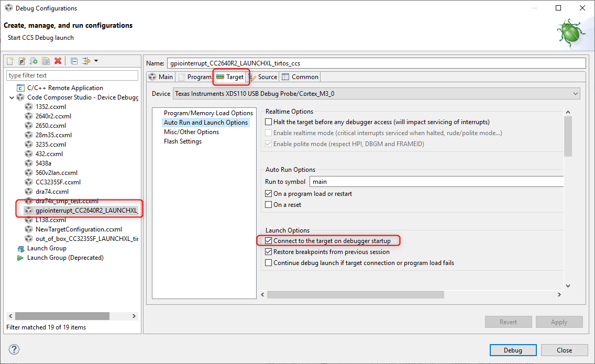Click the filter launch configurations icon
595x364 pixels.
coord(86,61)
